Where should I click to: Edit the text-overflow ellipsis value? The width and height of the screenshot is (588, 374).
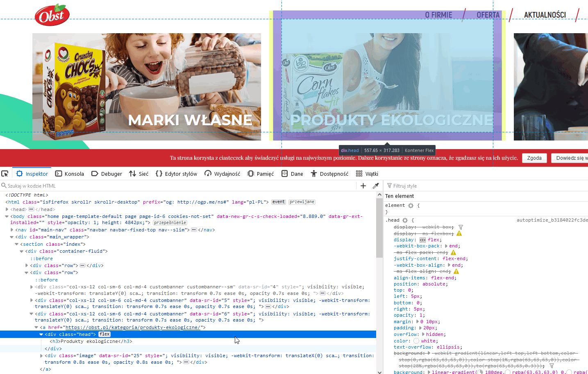[x=448, y=347]
